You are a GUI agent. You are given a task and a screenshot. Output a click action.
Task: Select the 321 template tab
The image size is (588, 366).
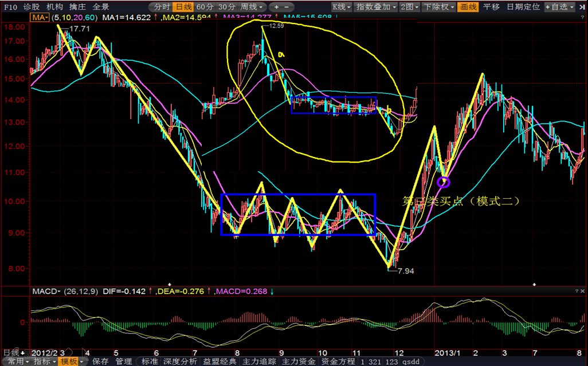(x=375, y=362)
